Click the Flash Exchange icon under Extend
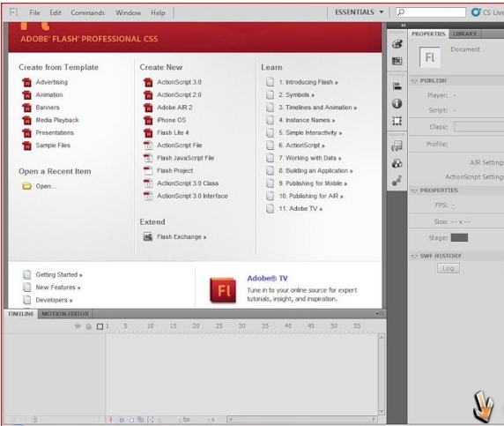 [148, 236]
